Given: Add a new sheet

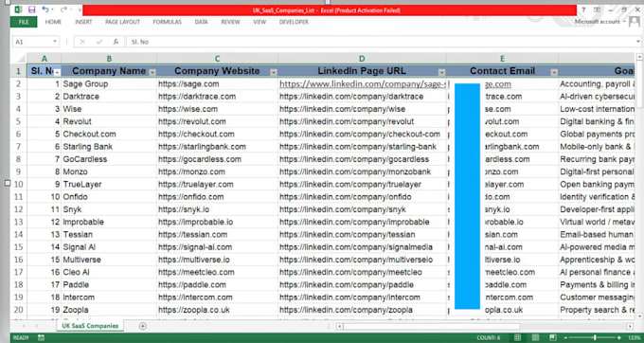Looking at the screenshot, I should click(x=142, y=326).
